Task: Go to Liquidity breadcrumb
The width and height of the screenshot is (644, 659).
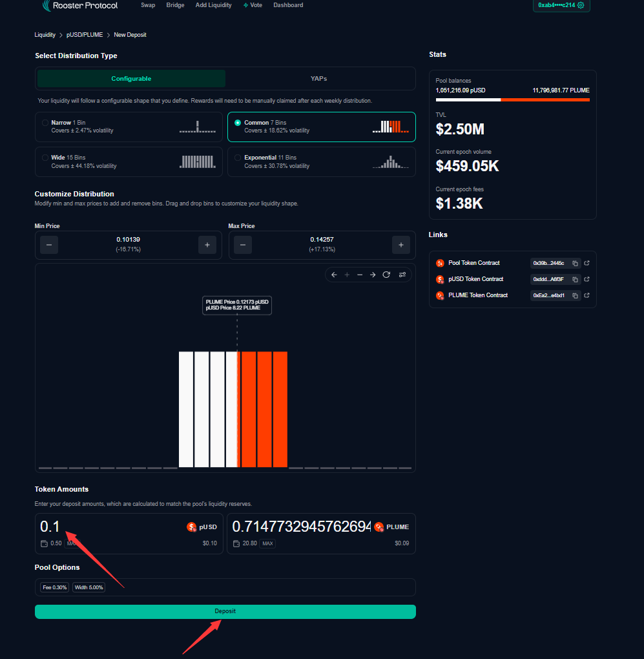Action: 45,35
